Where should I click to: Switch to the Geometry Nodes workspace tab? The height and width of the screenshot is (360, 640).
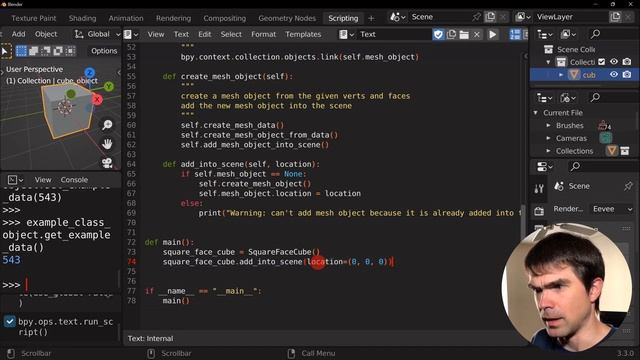click(287, 18)
